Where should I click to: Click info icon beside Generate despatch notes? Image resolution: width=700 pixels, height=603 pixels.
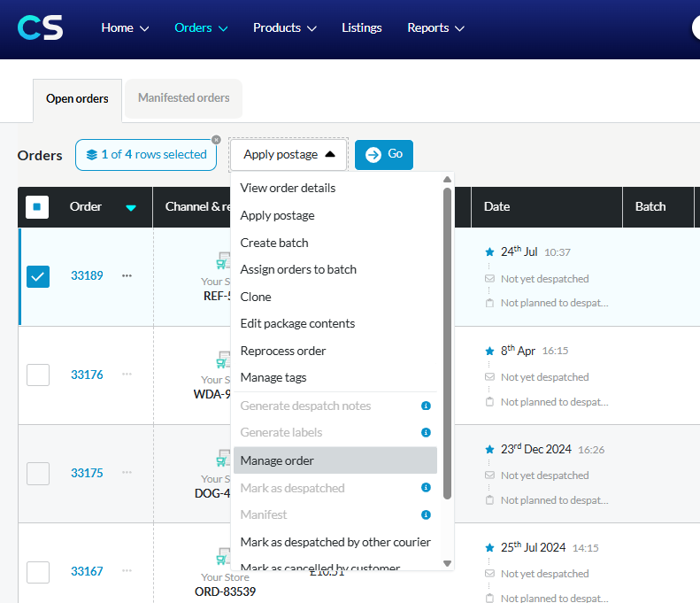point(426,406)
